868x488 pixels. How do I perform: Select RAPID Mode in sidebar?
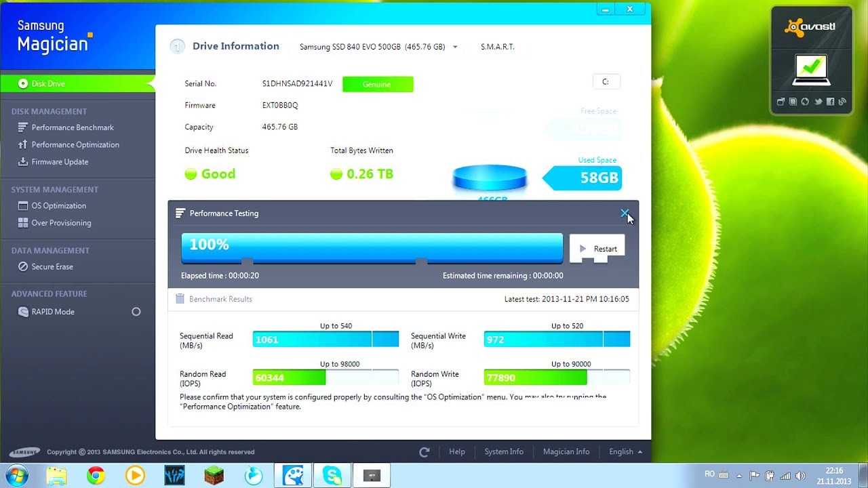point(53,312)
